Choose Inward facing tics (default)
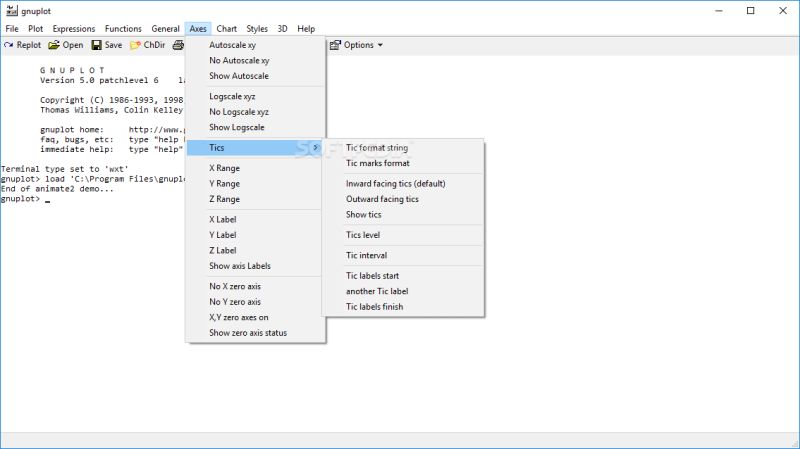Viewport: 800px width, 449px height. [x=403, y=184]
